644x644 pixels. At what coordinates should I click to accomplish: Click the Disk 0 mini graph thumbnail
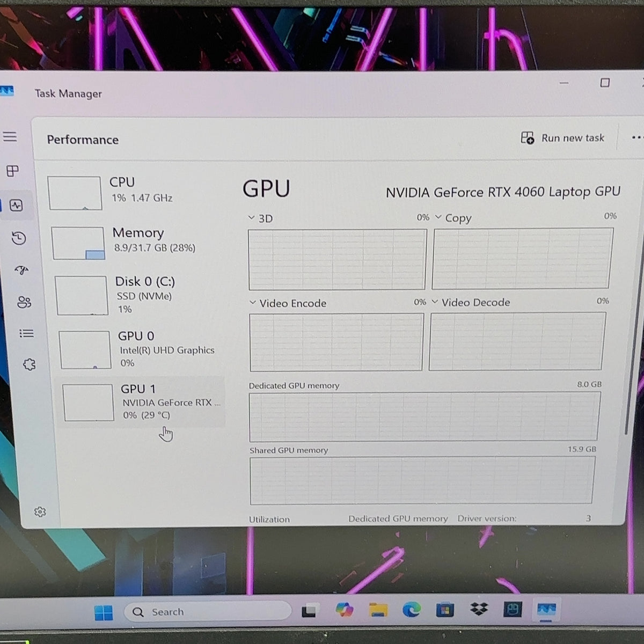pos(82,296)
